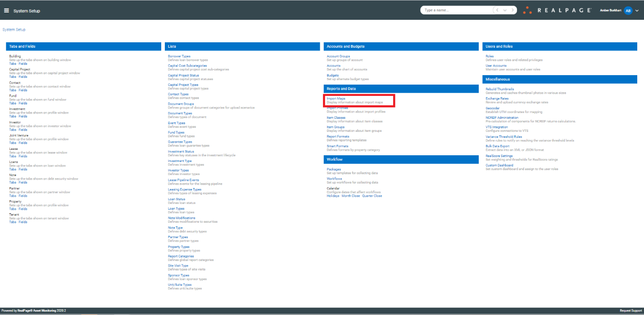Screen dimensions: 644x315
Task: Open the Month Close calendar link
Action: 351,196
